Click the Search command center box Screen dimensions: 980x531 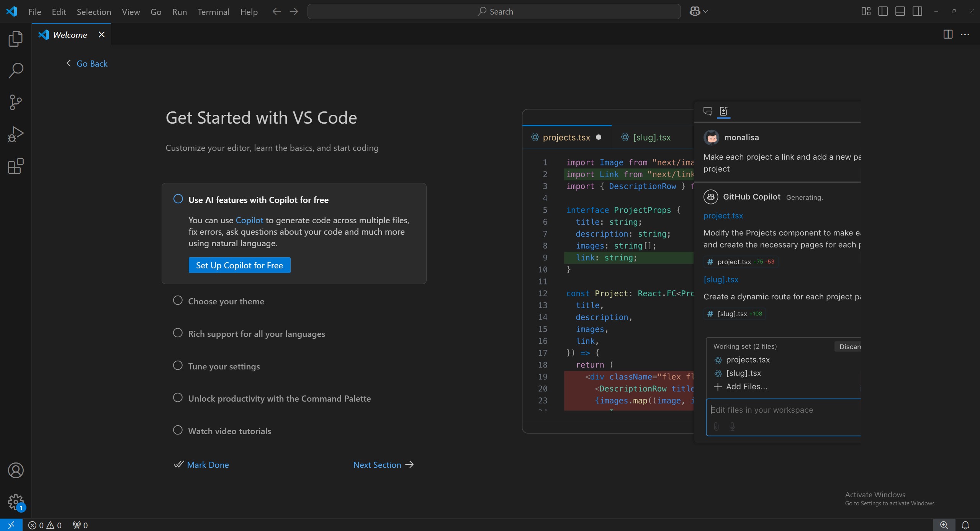(494, 11)
